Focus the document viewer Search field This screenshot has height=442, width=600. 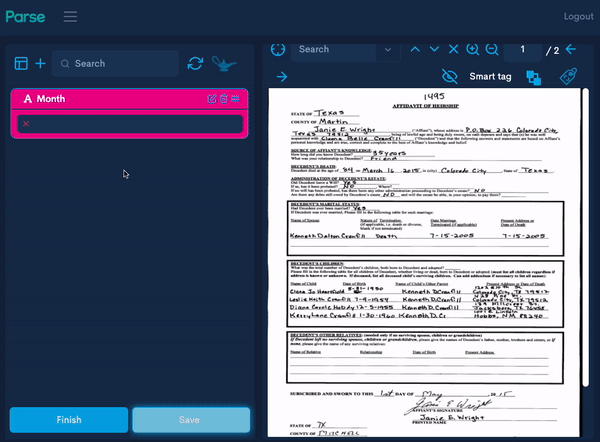333,49
